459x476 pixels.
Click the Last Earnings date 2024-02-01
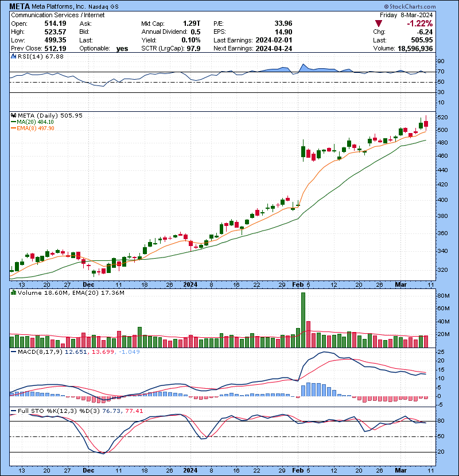(274, 40)
